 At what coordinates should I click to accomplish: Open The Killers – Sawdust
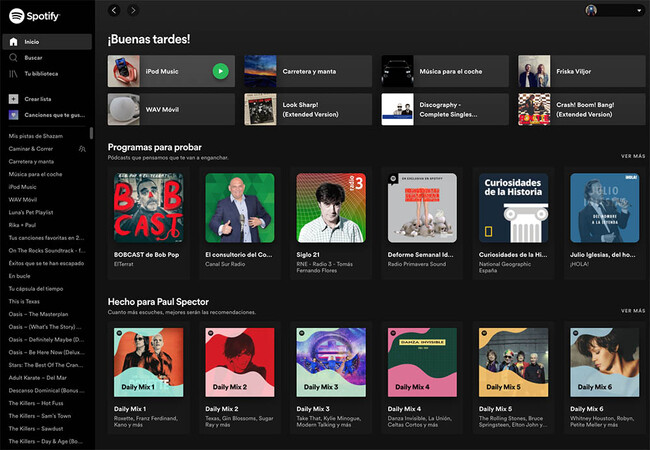pos(36,429)
